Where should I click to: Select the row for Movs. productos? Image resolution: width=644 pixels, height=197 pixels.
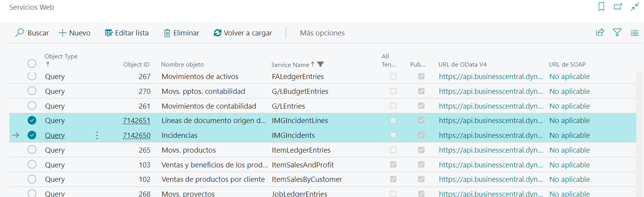click(32, 150)
